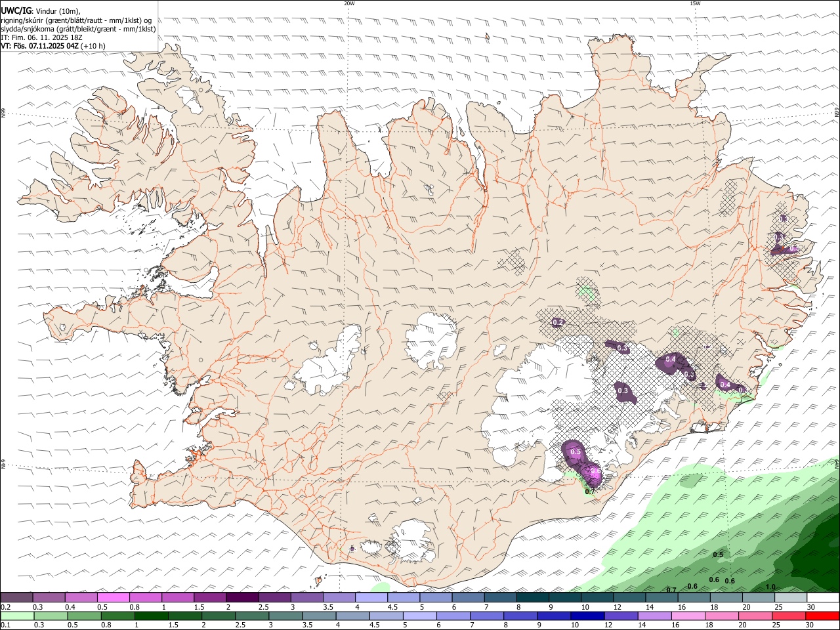Select the snow legend swatch labeled 10
The width and height of the screenshot is (840, 630).
coord(597,597)
